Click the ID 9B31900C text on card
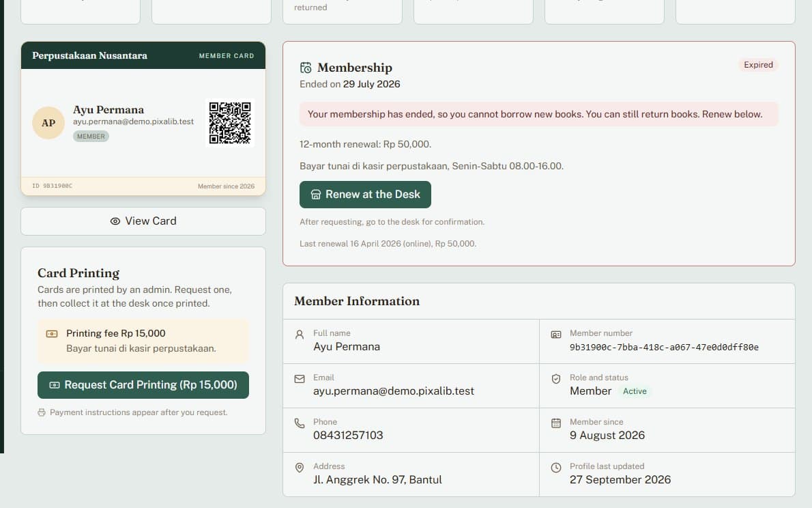 pyautogui.click(x=53, y=186)
